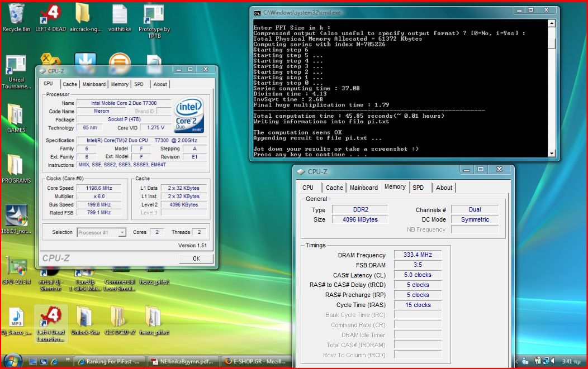
Task: Open About tab in right CPU-Z window
Action: pyautogui.click(x=444, y=188)
